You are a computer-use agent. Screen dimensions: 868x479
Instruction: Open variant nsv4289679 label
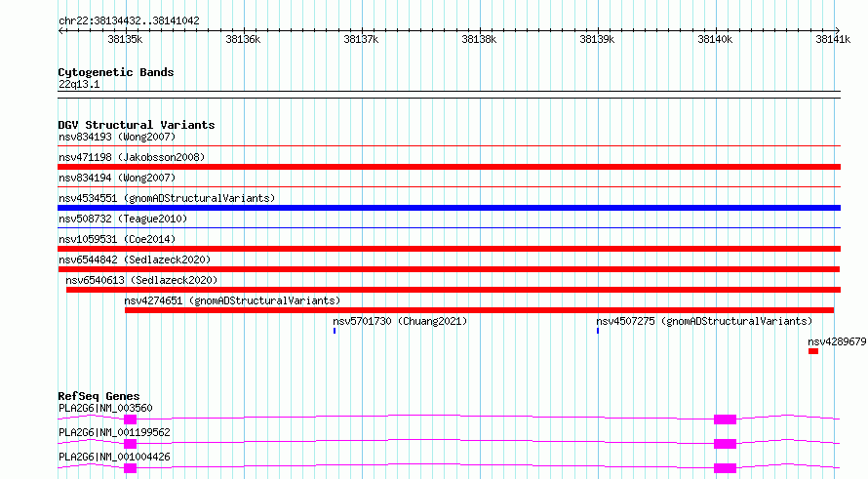coord(837,341)
